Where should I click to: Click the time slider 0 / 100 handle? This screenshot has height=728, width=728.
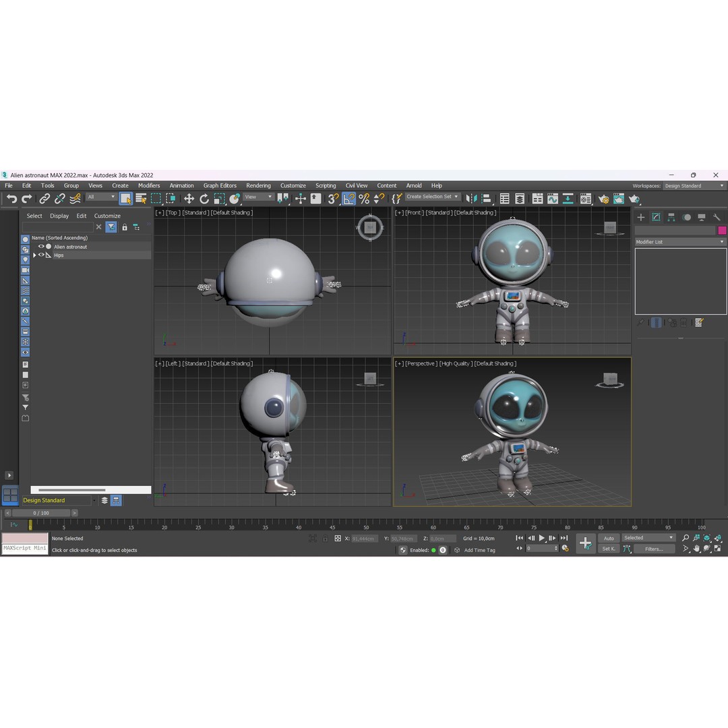(41, 513)
